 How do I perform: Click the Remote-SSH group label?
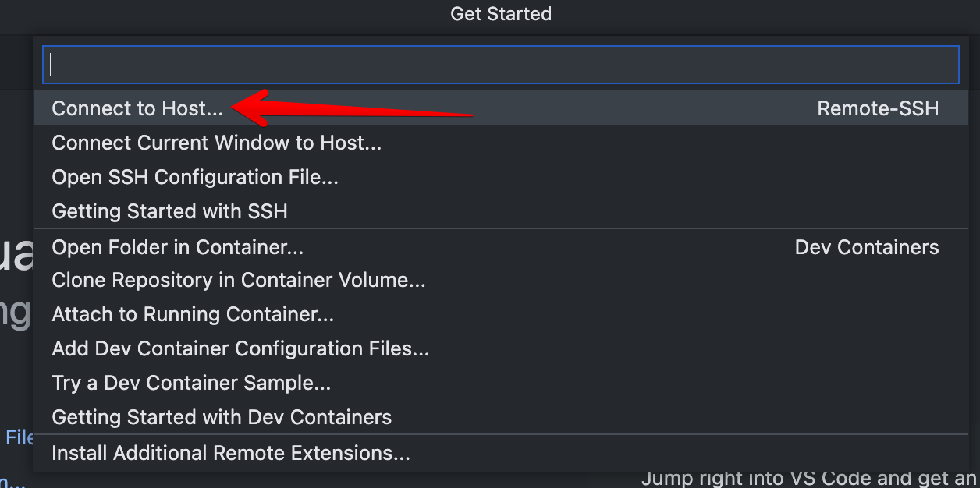coord(878,109)
